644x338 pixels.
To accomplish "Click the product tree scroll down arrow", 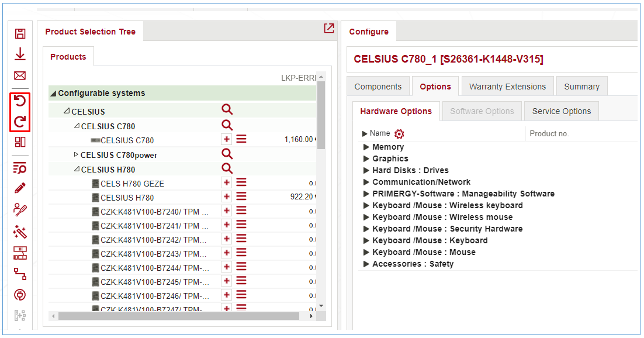I will click(321, 306).
